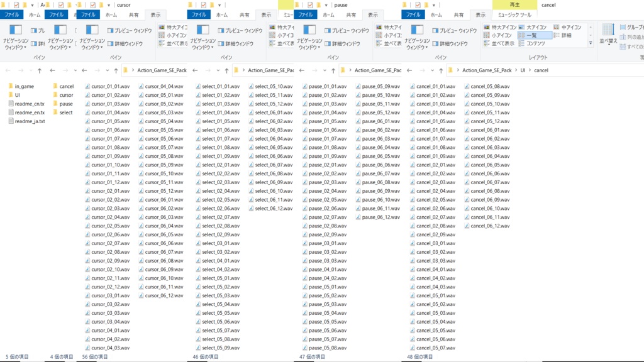This screenshot has width=644, height=362.
Task: Open the Sort by (並べ替え) button
Action: point(608,35)
